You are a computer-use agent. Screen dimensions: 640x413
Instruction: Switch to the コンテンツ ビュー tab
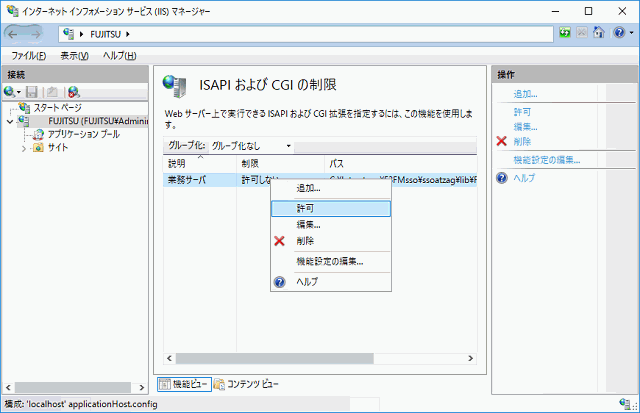click(x=247, y=384)
